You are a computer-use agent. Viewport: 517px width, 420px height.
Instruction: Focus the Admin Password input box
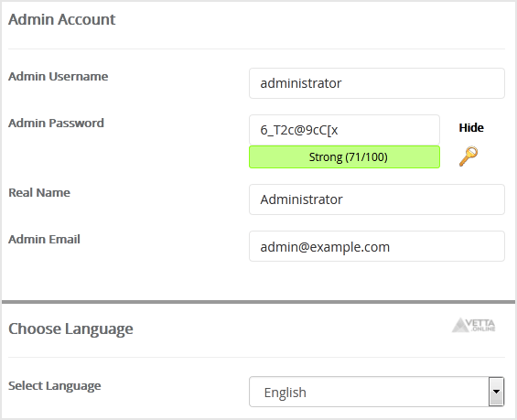[345, 130]
